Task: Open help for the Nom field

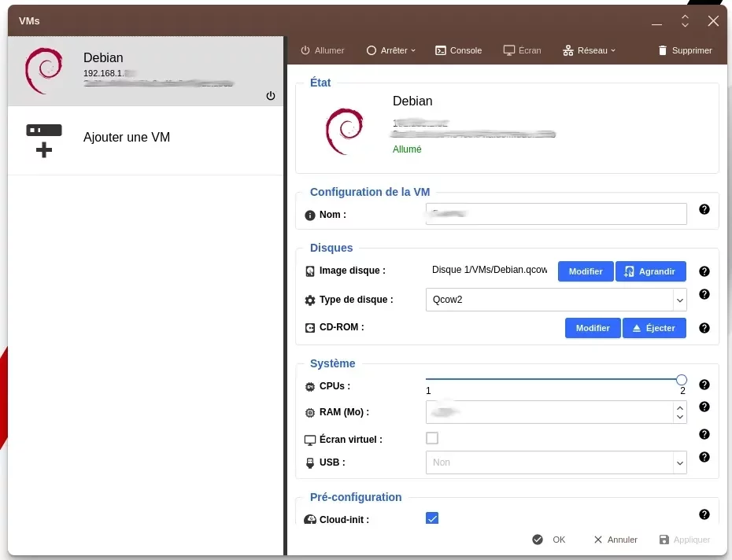Action: (704, 209)
